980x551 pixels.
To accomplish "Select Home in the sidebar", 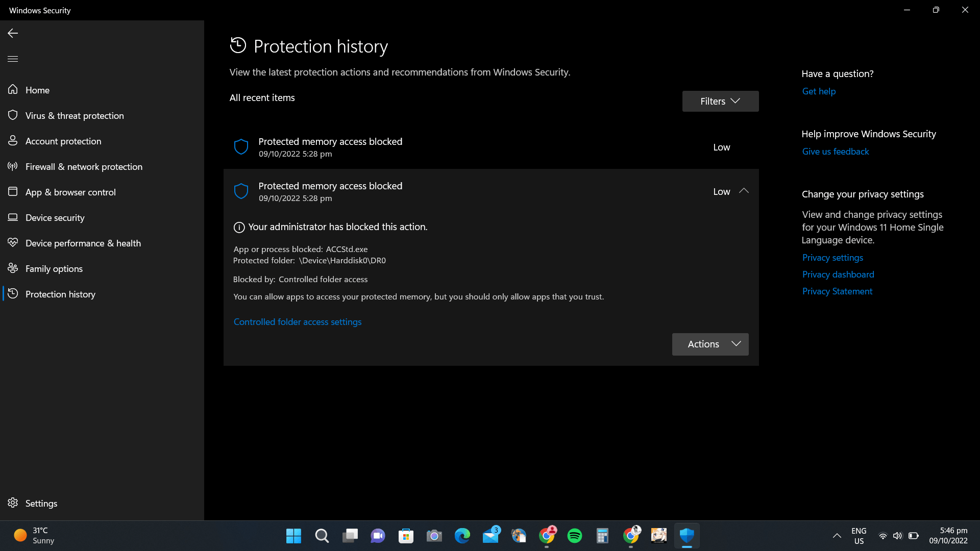I will coord(37,90).
